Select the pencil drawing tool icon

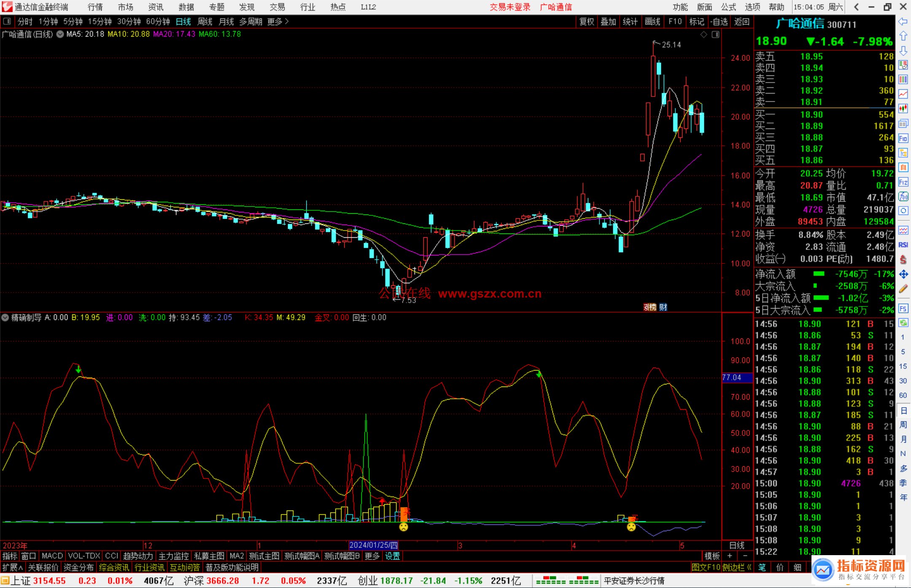coord(903,289)
